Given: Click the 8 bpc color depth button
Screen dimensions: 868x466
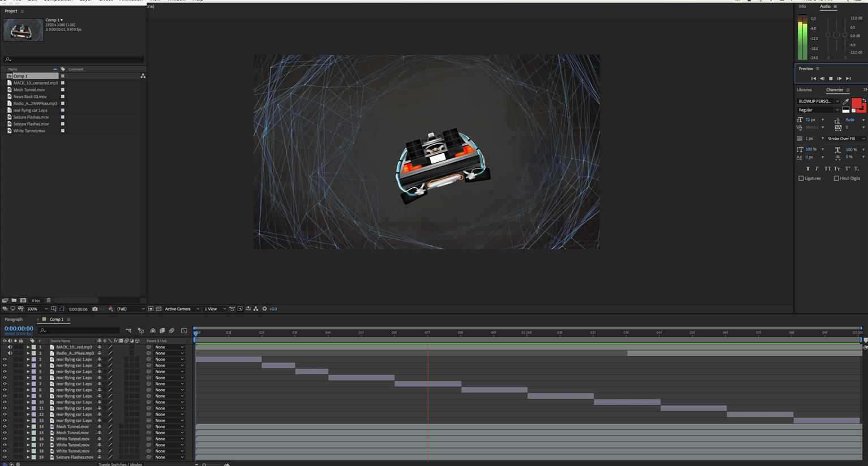Looking at the screenshot, I should (36, 300).
